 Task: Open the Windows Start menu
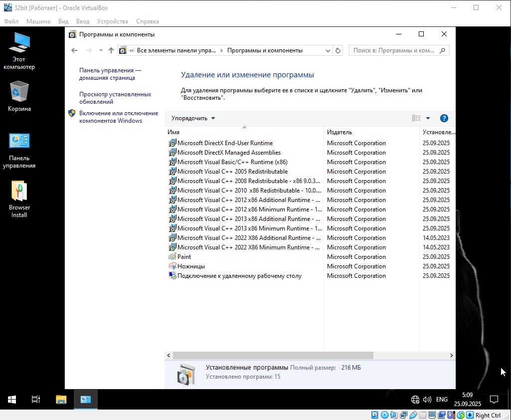coord(12,400)
